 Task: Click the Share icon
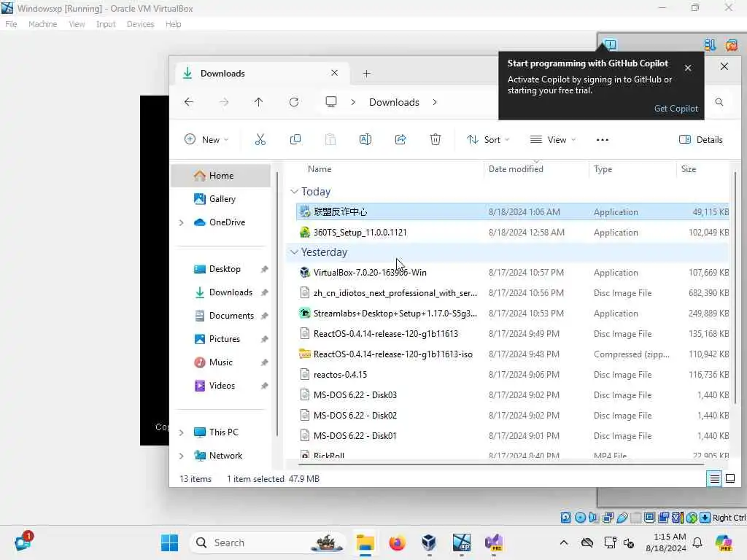coord(400,139)
